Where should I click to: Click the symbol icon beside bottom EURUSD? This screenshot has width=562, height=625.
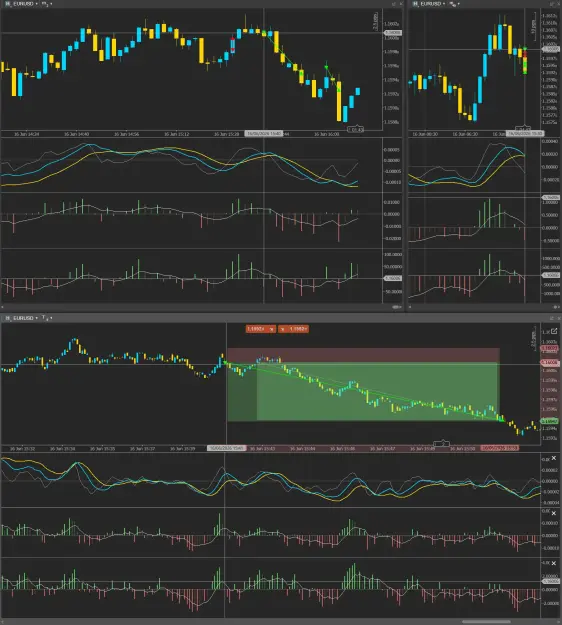[8, 318]
